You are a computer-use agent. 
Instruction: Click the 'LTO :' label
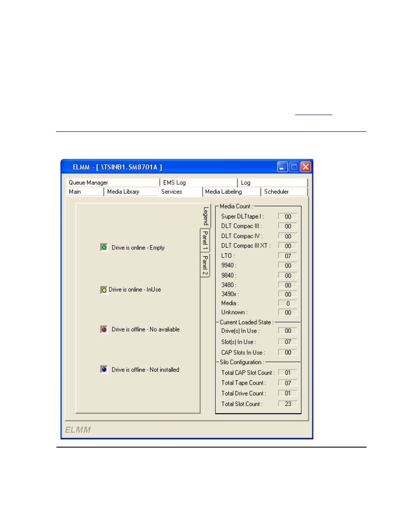click(x=228, y=256)
